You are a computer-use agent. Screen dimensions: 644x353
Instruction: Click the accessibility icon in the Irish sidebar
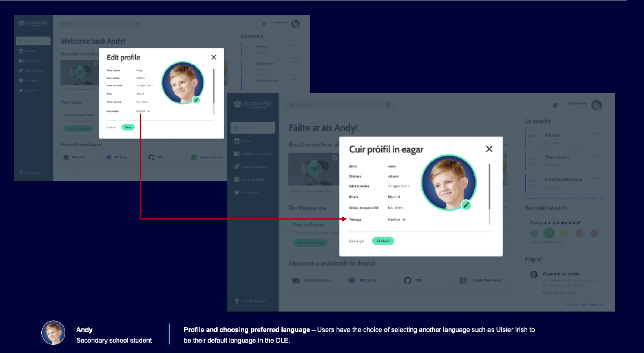point(237,301)
